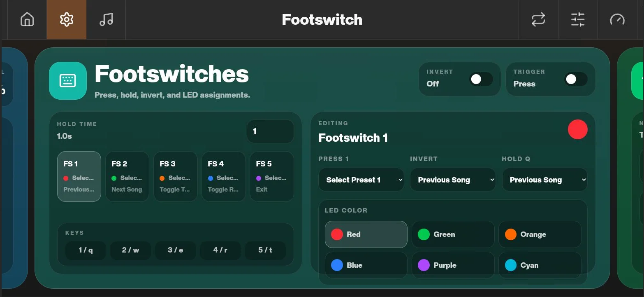Click the 2 / w key chip
The width and height of the screenshot is (644, 297).
click(x=130, y=250)
